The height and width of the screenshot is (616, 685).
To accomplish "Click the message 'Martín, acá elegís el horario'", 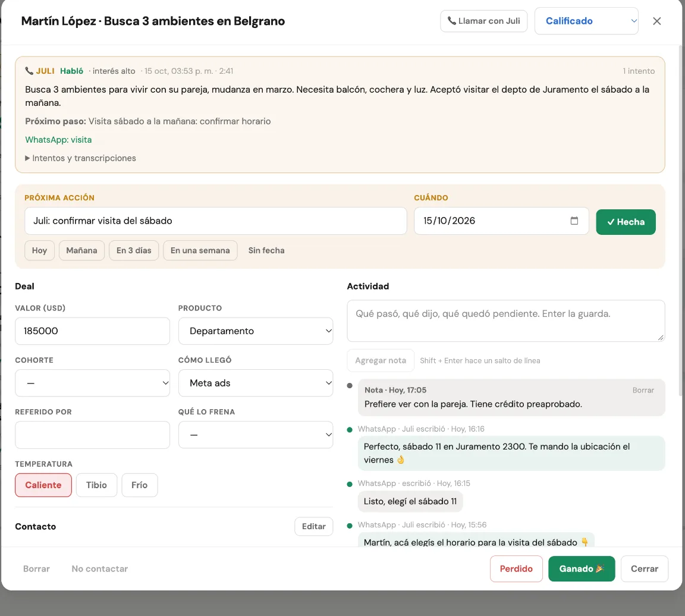I will pos(476,540).
